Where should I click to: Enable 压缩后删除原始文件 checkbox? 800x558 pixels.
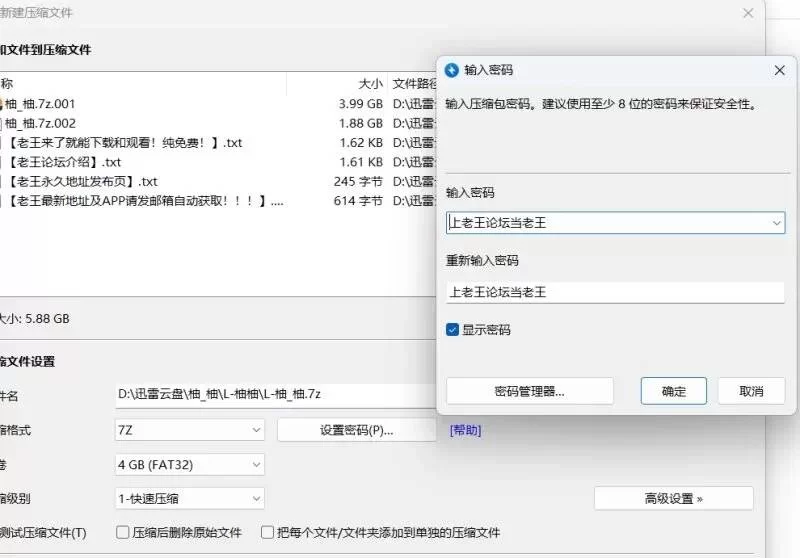[x=122, y=532]
